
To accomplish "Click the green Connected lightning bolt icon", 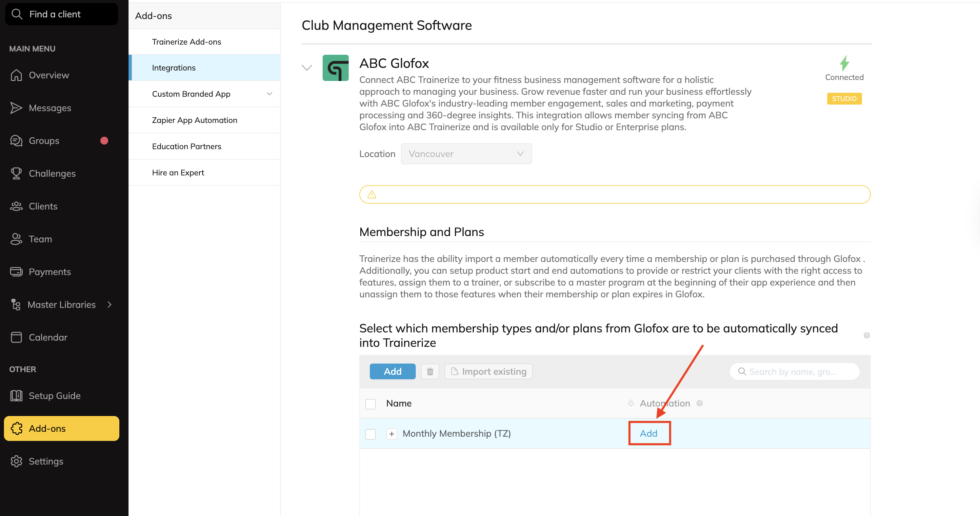I will point(845,63).
